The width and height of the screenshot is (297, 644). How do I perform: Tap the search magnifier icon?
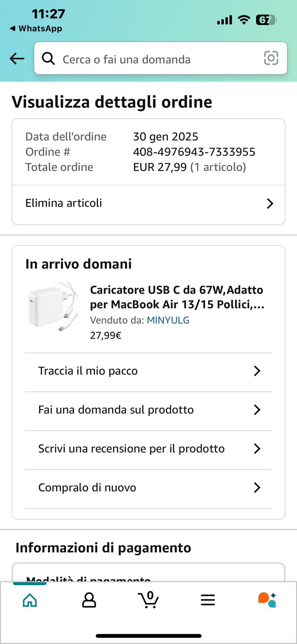(x=49, y=59)
